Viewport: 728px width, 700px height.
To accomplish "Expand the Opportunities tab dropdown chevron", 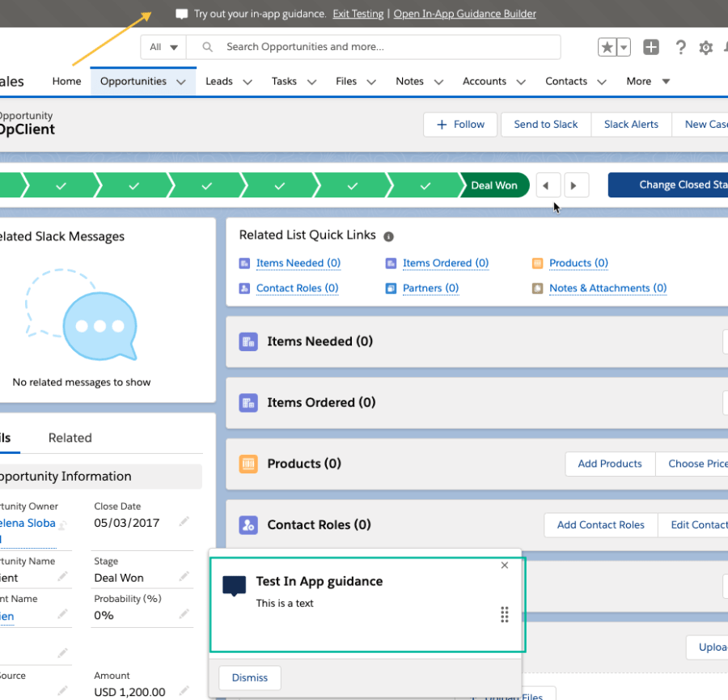I will 181,82.
